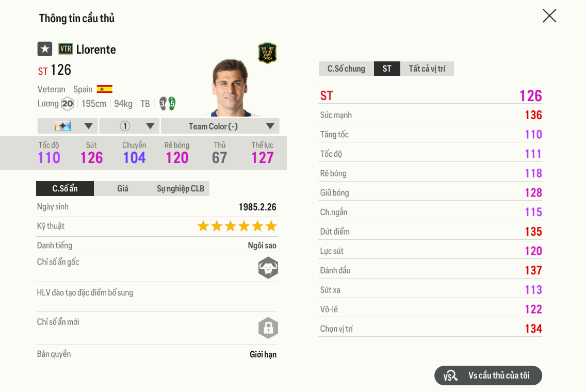Image resolution: width=586 pixels, height=392 pixels.
Task: Click the buffalo hidden-stat icon
Action: (x=268, y=268)
